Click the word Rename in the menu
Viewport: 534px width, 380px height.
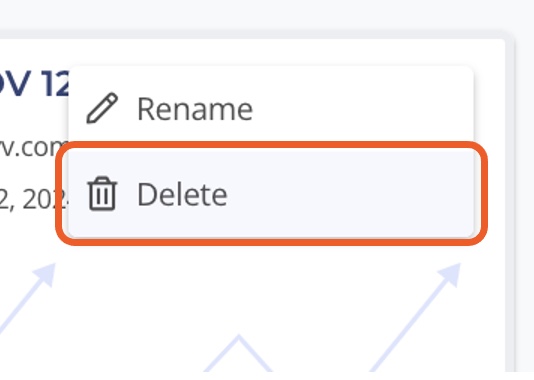pos(195,109)
